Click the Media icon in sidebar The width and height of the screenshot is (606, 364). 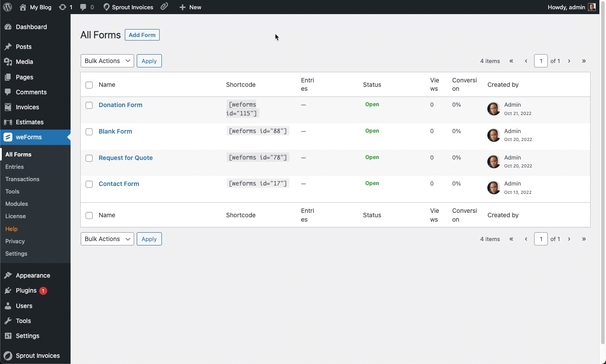8,62
